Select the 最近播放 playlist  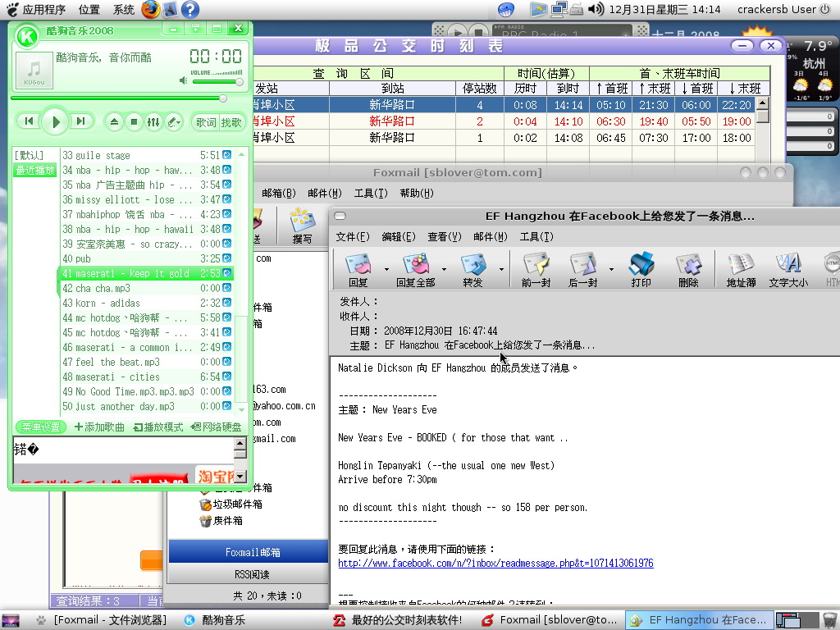tap(34, 171)
